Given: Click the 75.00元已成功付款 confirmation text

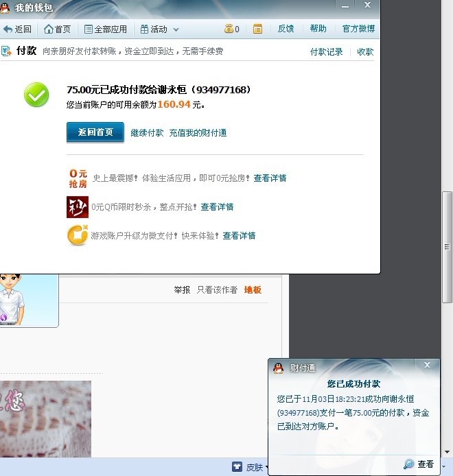Looking at the screenshot, I should click(159, 90).
